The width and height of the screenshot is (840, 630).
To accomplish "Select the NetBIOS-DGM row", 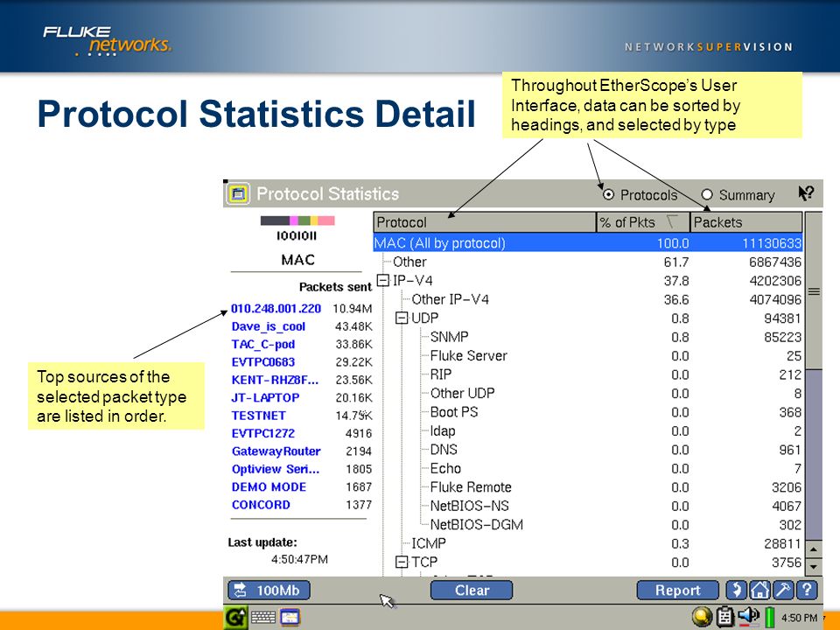I will [x=588, y=524].
